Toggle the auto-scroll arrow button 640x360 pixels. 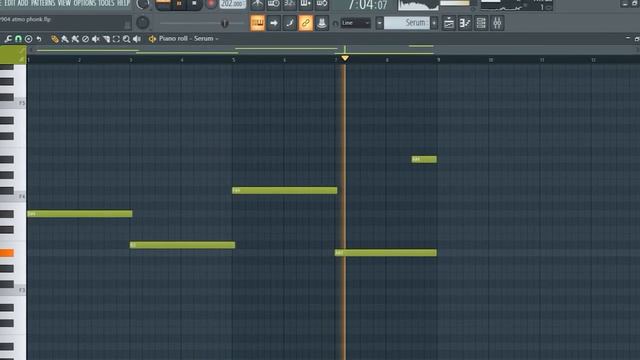273,23
